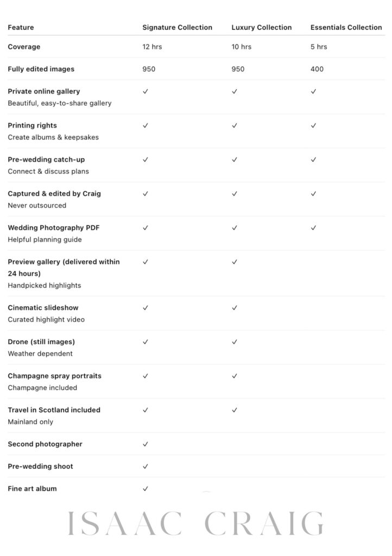Select the Essentials Collection column header
Screen dimensions: 392x556
pos(346,28)
